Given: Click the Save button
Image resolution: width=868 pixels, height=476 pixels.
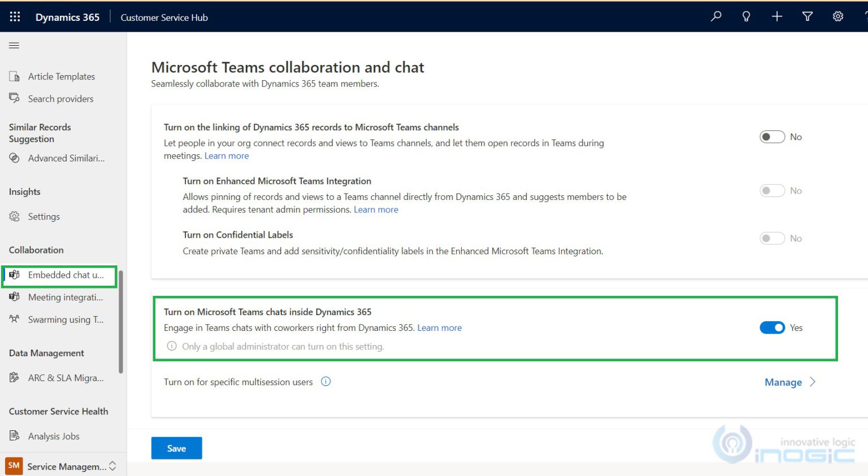Looking at the screenshot, I should 176,448.
